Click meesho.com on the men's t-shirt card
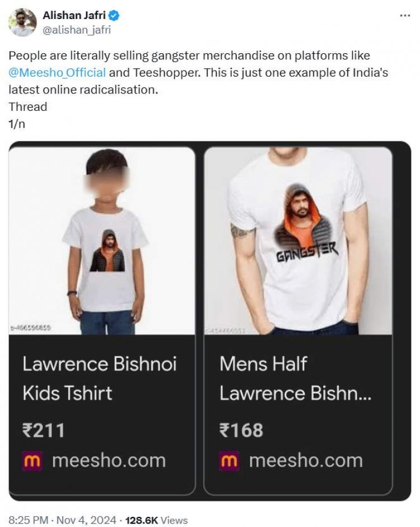 tap(306, 461)
